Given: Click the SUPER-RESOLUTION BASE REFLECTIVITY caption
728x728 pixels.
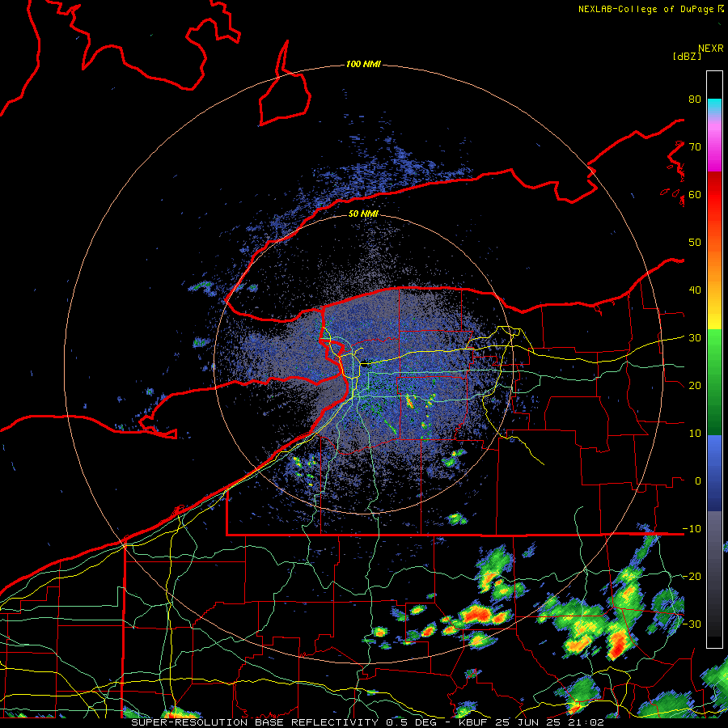Looking at the screenshot, I should pos(255,722).
